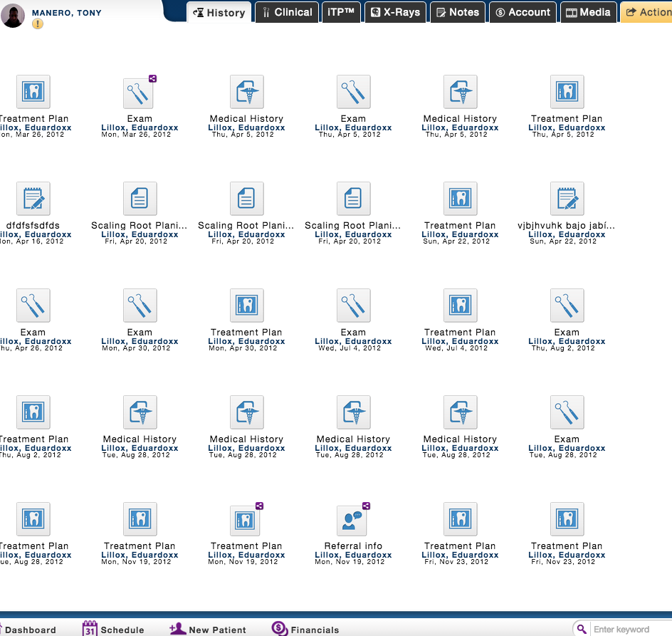Open the X-Rays tab
672x636 pixels.
tap(396, 12)
